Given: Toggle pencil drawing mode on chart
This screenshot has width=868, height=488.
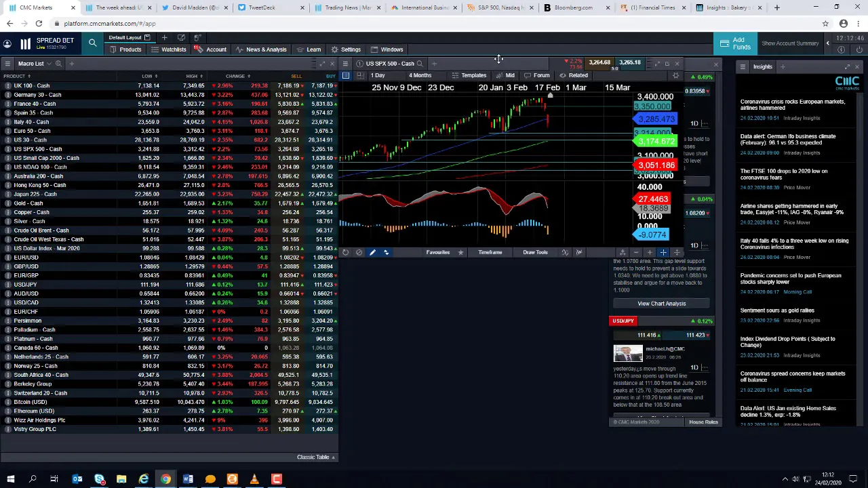Looking at the screenshot, I should (372, 252).
